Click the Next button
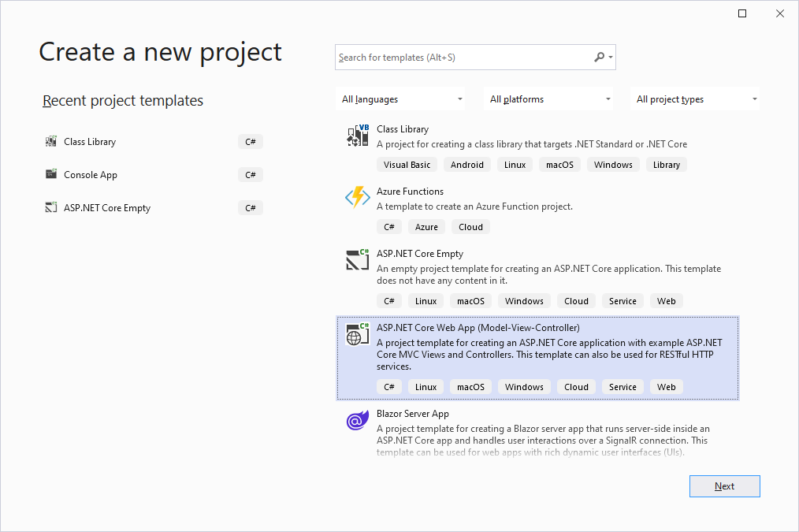The height and width of the screenshot is (532, 799). tap(725, 486)
